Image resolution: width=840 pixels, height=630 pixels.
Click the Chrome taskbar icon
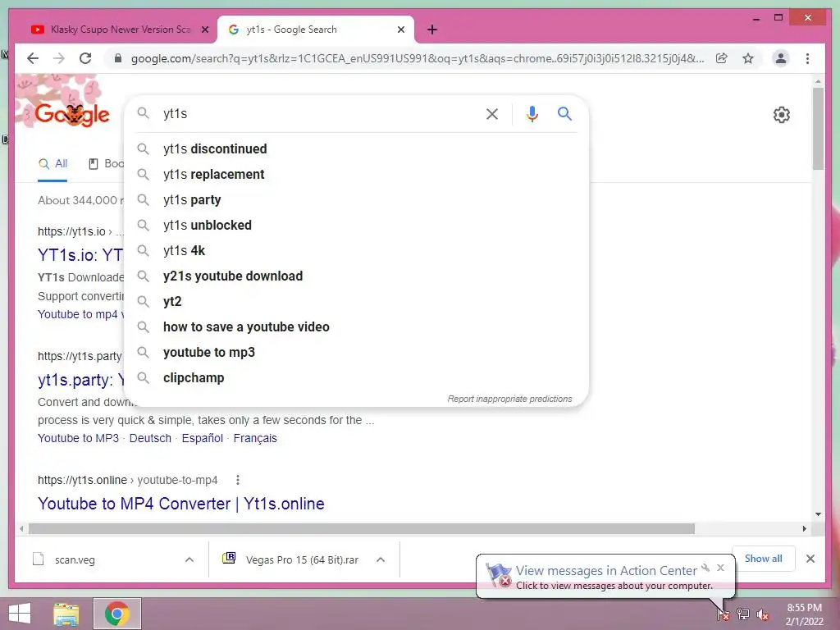(117, 614)
